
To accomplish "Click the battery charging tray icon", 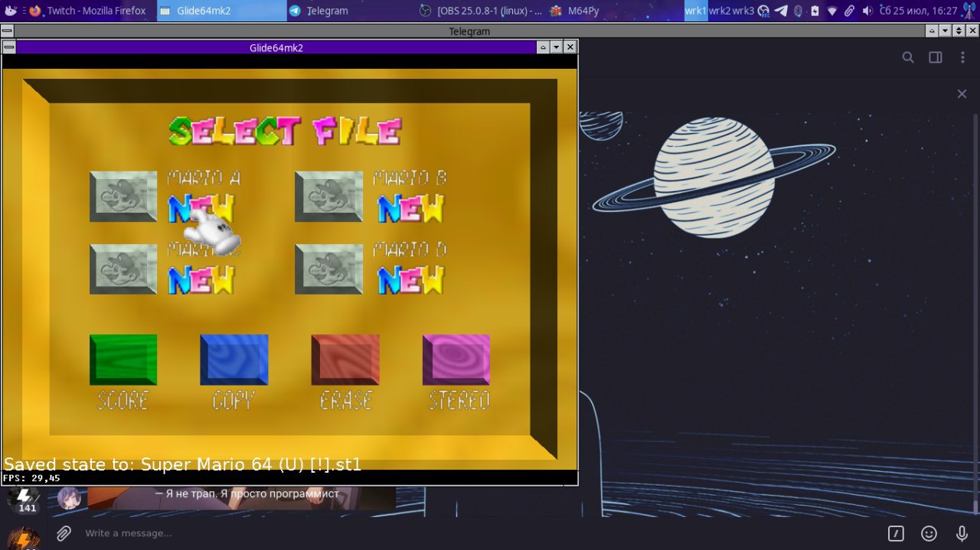I will pyautogui.click(x=815, y=11).
